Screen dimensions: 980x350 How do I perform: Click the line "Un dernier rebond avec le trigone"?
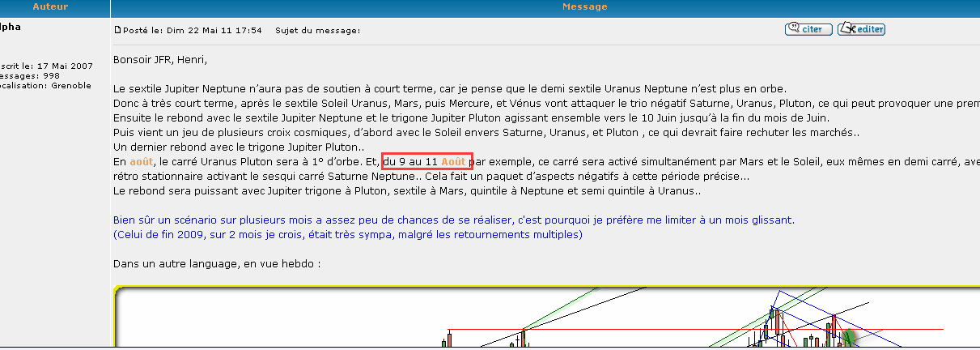(x=239, y=147)
